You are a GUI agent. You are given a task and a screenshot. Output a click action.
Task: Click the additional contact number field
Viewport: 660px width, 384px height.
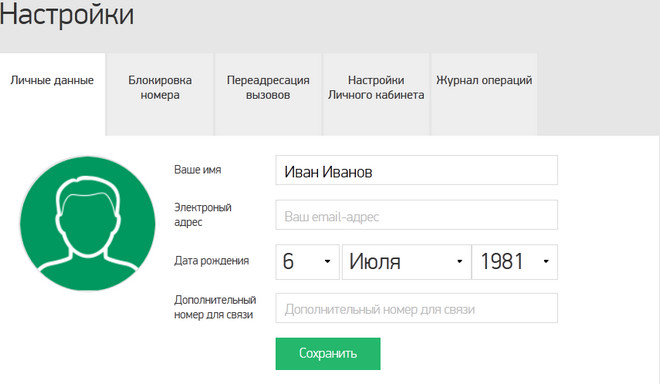point(417,308)
